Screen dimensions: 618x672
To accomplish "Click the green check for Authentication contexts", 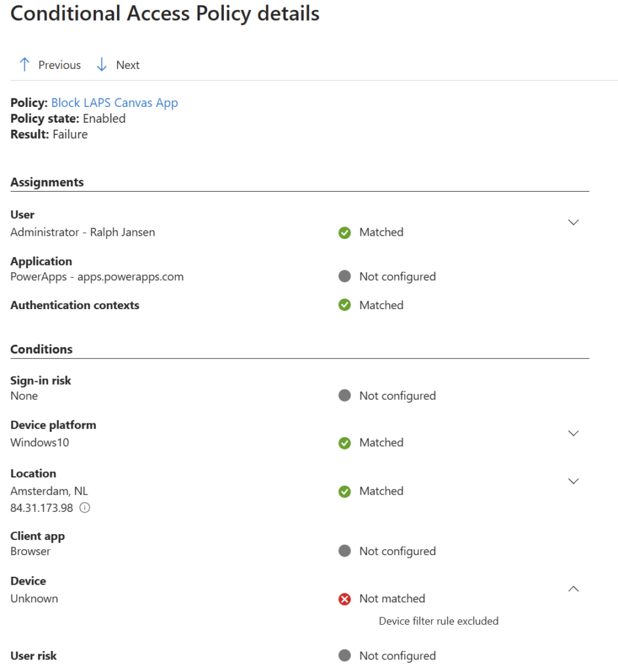I will pos(345,305).
